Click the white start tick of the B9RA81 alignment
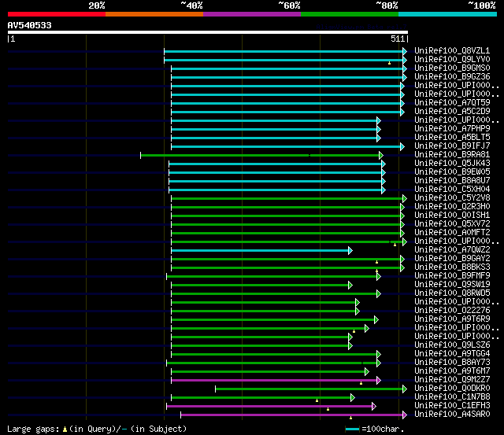The width and height of the screenshot is (504, 435). (140, 156)
